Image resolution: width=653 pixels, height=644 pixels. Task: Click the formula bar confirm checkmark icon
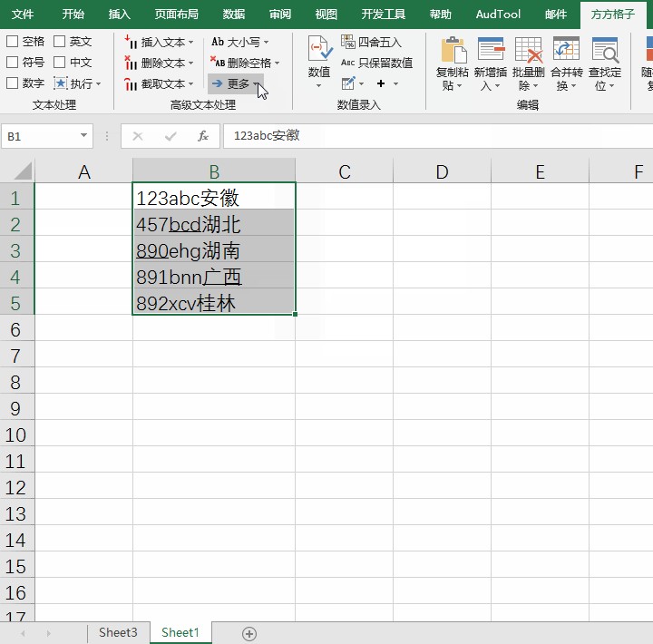click(x=171, y=136)
